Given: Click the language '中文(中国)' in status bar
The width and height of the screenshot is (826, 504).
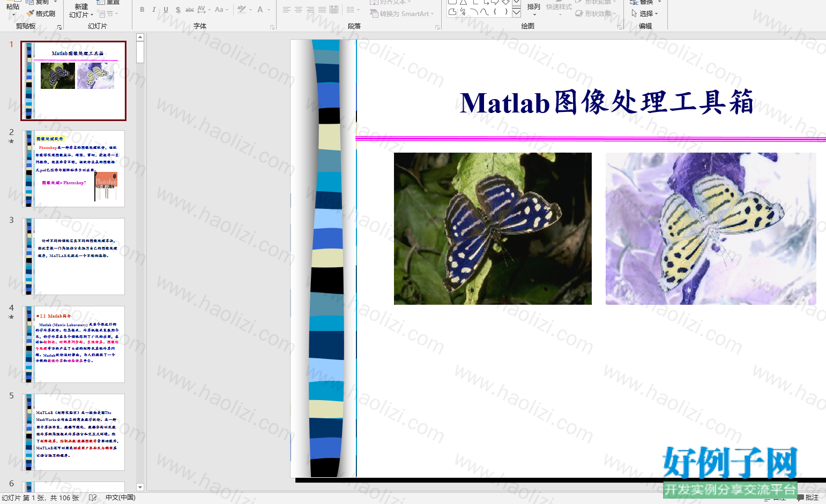Looking at the screenshot, I should tap(121, 498).
